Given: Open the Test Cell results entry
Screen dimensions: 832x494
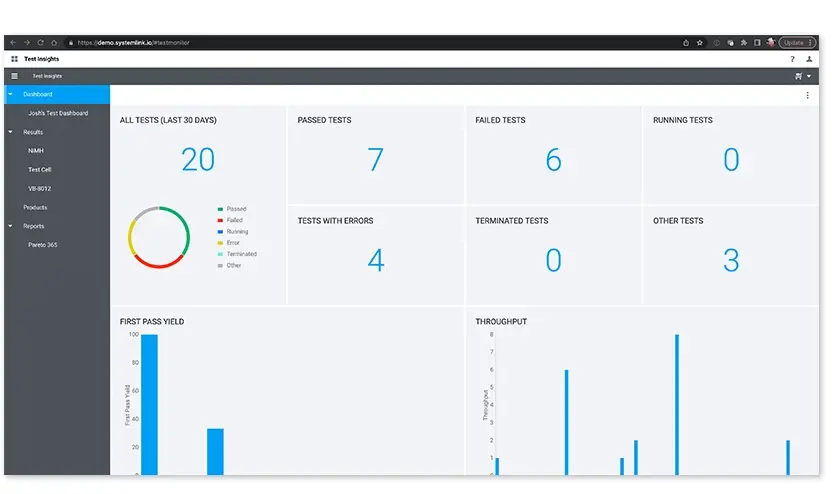Looking at the screenshot, I should [x=40, y=169].
